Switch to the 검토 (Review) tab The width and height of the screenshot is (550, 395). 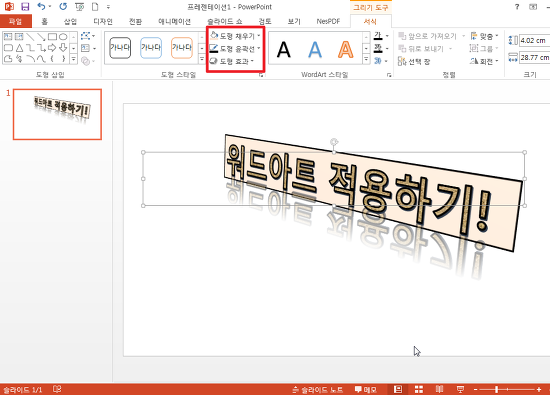(x=265, y=21)
